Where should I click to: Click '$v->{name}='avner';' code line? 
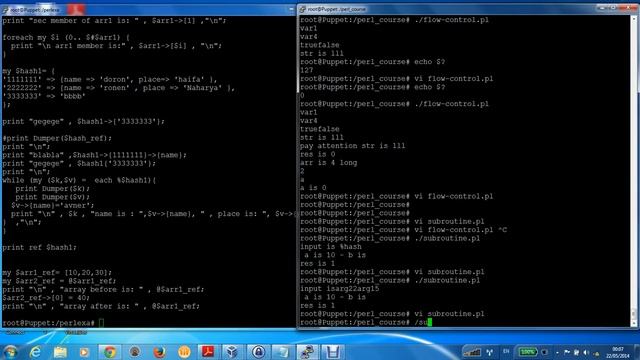pos(53,205)
